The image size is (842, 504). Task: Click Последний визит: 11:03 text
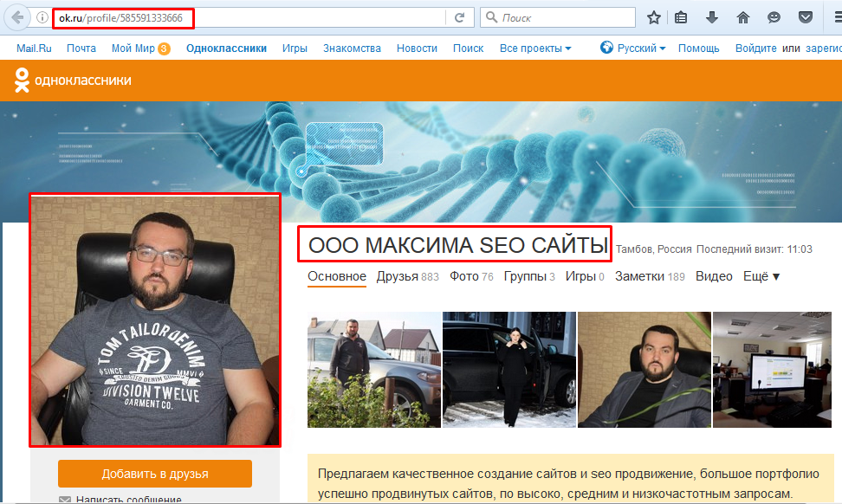pos(755,249)
